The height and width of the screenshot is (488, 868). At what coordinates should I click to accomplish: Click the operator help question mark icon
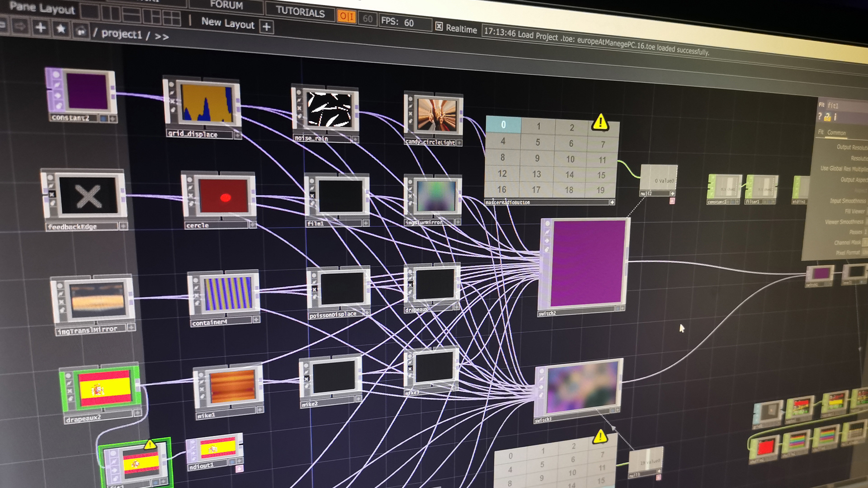click(x=820, y=117)
